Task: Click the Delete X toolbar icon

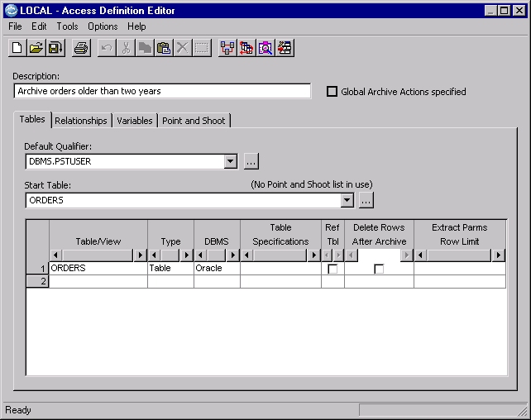Action: [x=183, y=48]
